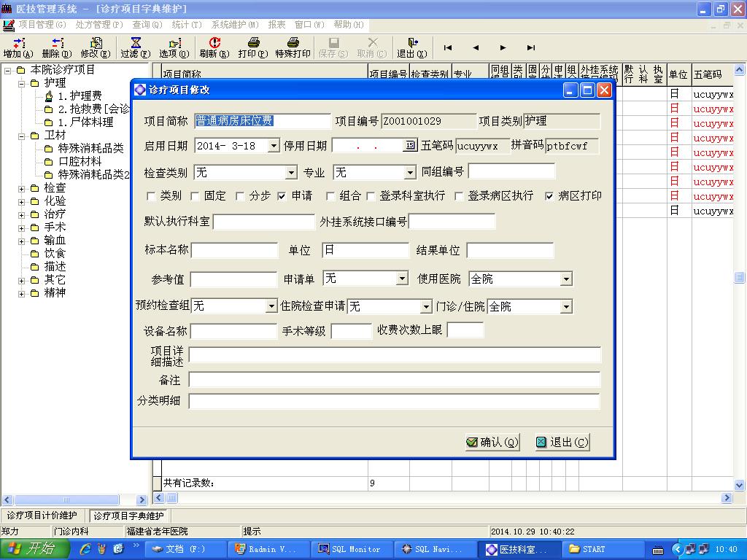Open the 统计(T) menu

[x=187, y=24]
